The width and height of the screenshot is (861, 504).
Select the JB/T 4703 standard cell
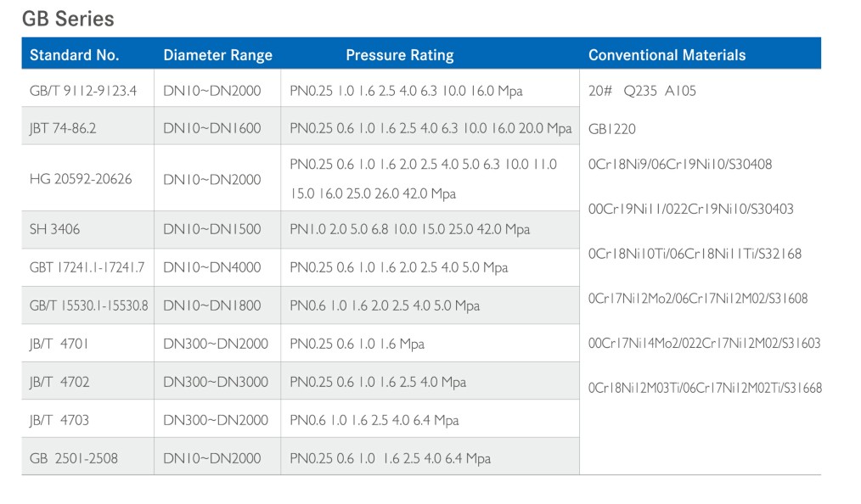point(59,420)
